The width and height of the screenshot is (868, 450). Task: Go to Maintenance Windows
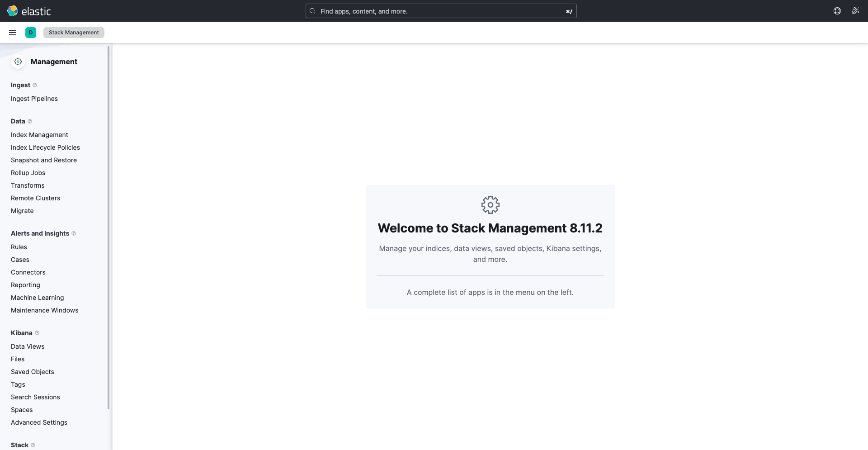(44, 310)
